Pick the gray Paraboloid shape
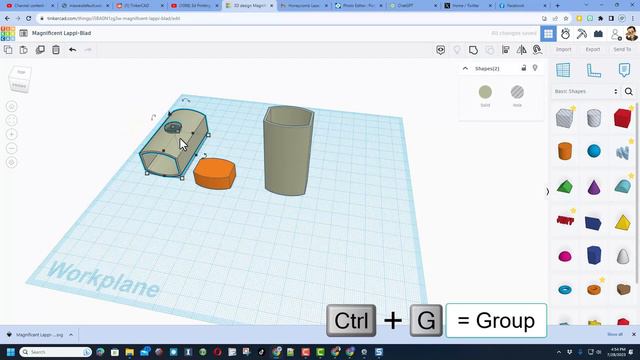Viewport: 640px width, 360px height. [x=622, y=256]
